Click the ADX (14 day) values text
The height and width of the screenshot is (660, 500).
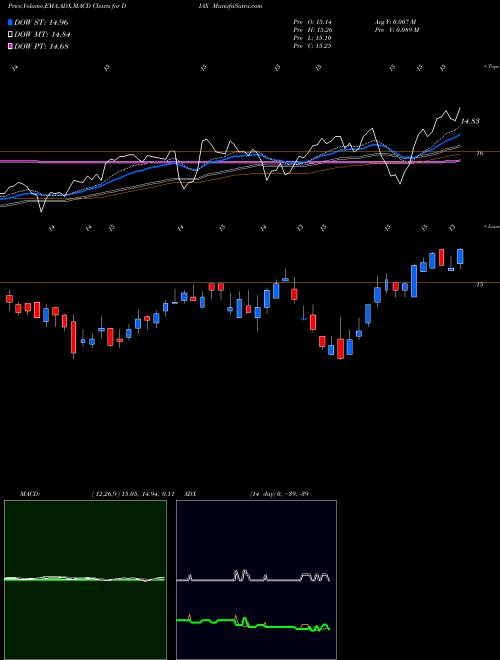279,494
